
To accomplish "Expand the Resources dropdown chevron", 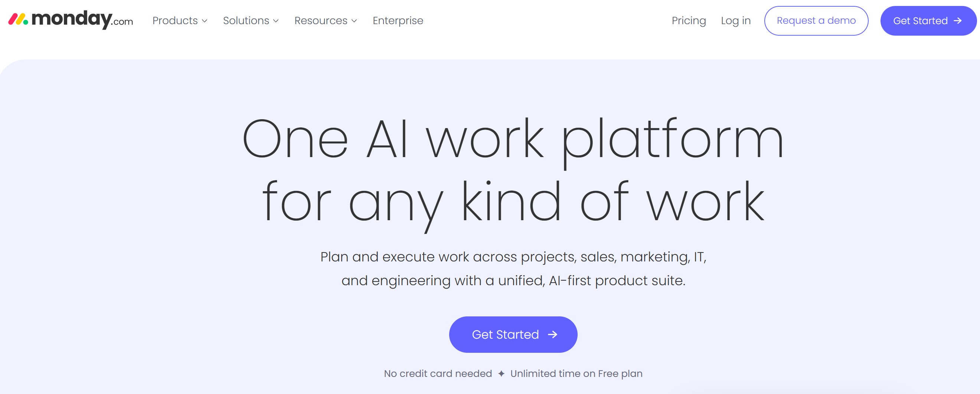I will [355, 21].
